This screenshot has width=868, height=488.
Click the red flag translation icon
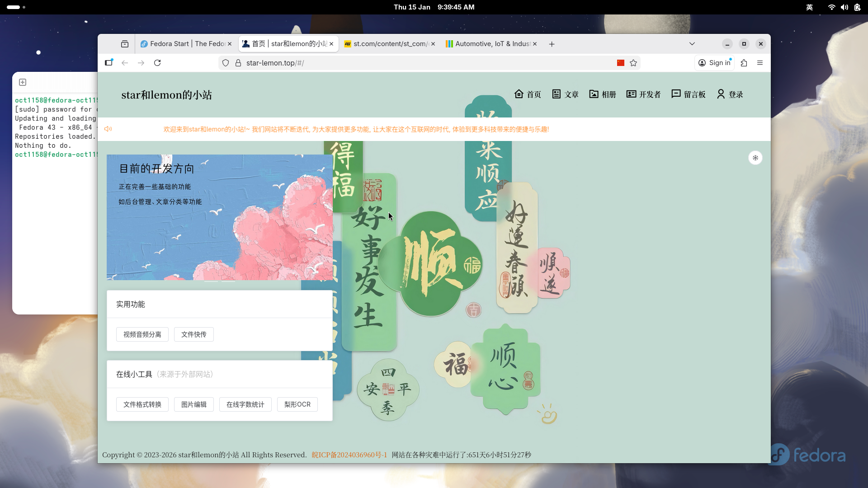point(621,63)
